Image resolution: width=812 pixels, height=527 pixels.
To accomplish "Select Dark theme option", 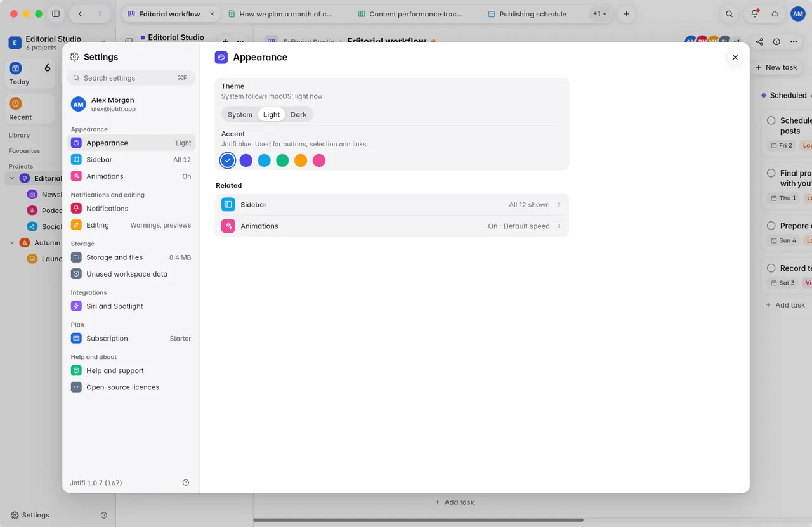I will click(x=298, y=115).
